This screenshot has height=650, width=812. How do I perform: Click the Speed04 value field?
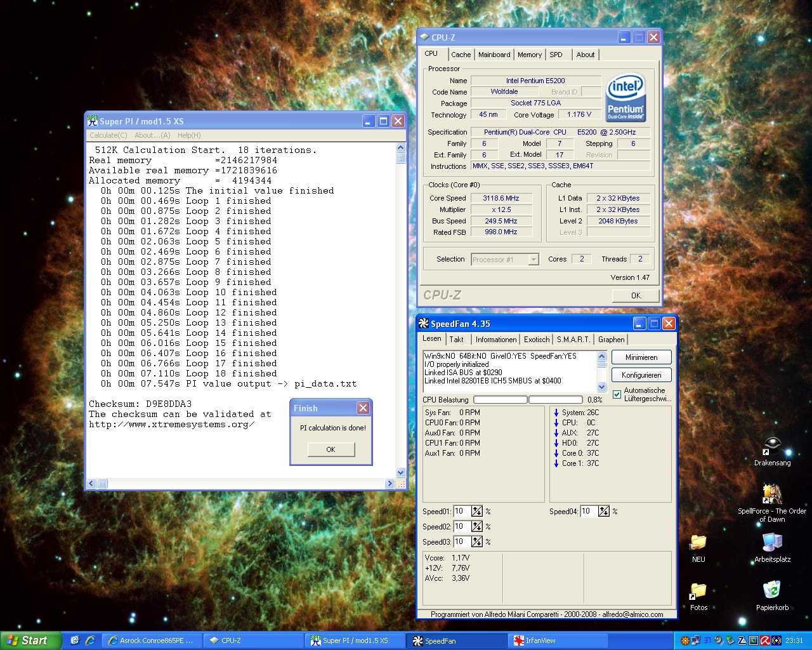(x=589, y=512)
